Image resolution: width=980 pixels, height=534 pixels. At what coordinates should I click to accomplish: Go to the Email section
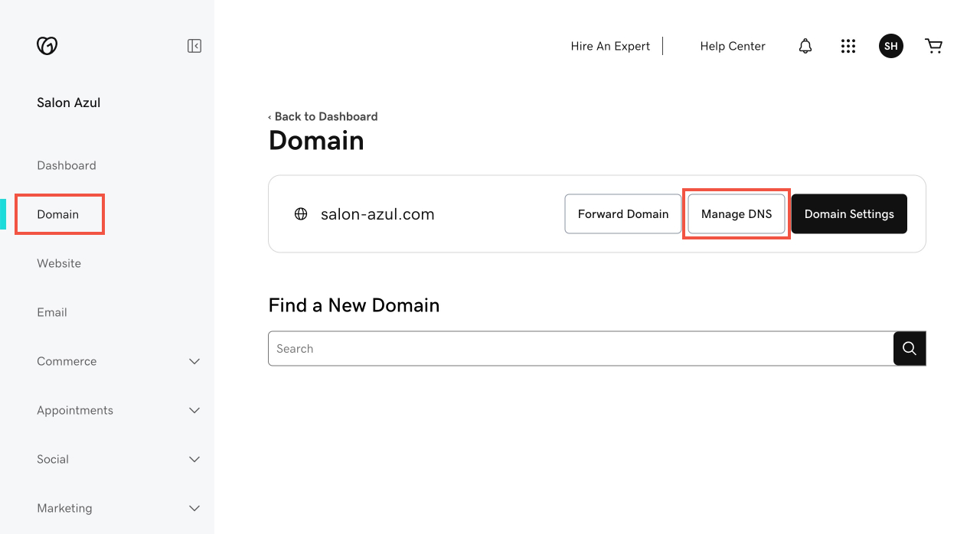tap(52, 312)
